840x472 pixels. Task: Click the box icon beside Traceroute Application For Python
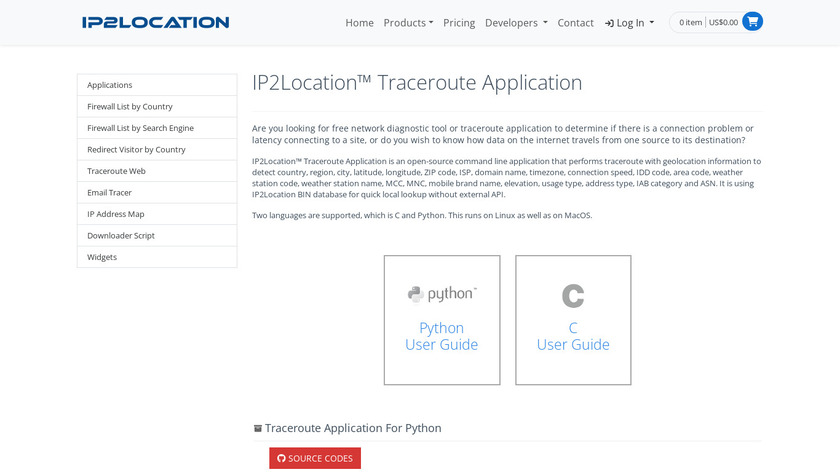click(x=258, y=428)
